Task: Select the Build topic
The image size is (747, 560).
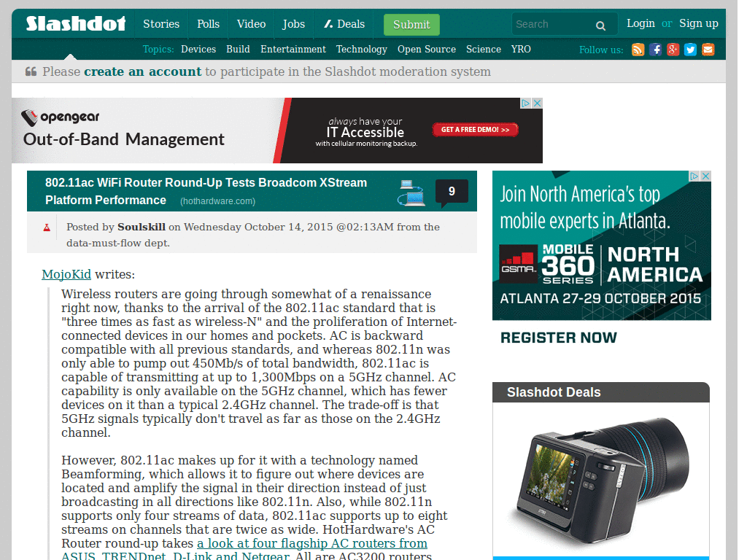Action: (238, 49)
